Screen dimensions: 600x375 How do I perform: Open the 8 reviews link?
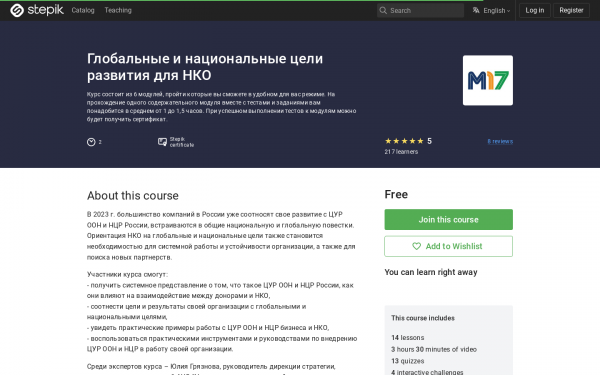(x=500, y=141)
